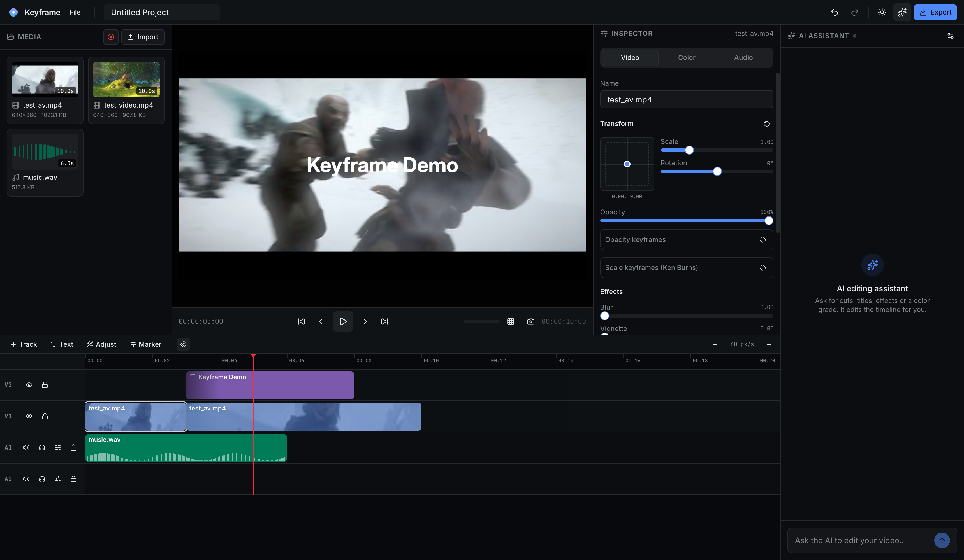Mute the A1 track speaker
This screenshot has width=964, height=560.
(26, 448)
